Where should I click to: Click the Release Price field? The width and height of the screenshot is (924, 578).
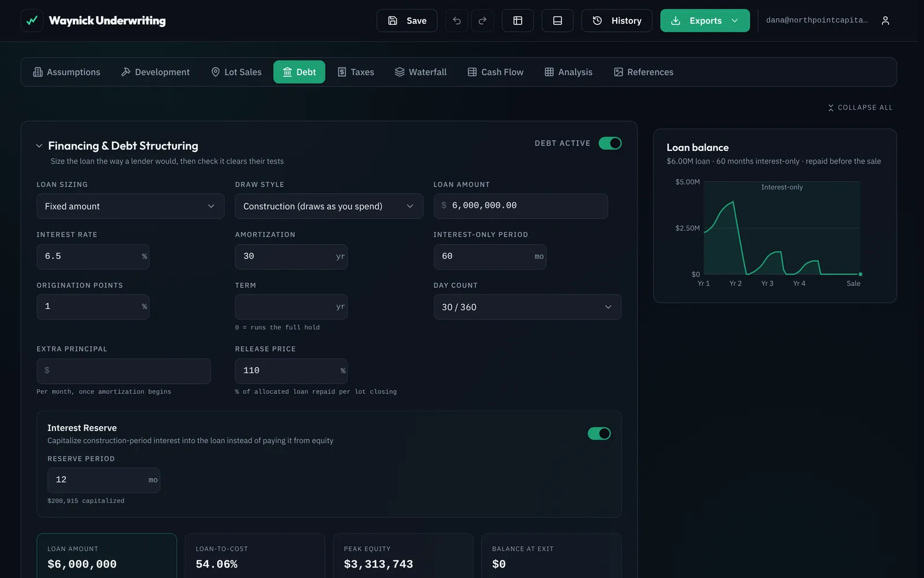point(291,371)
